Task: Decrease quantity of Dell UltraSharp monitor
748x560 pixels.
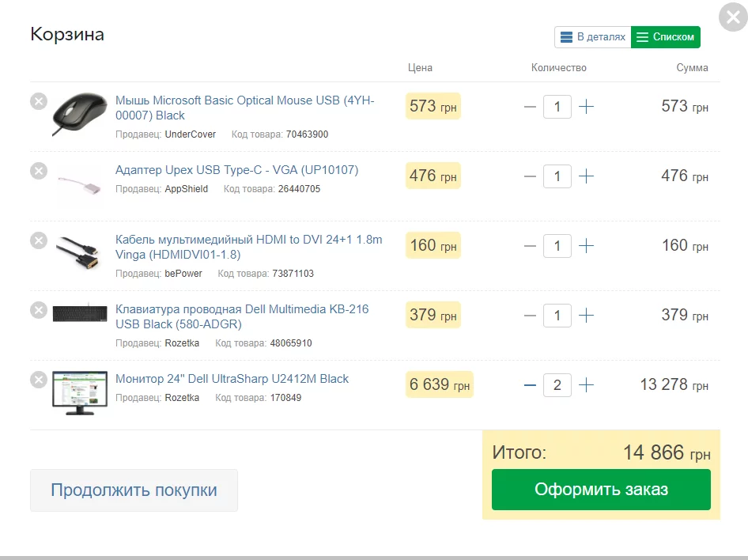Action: [530, 385]
